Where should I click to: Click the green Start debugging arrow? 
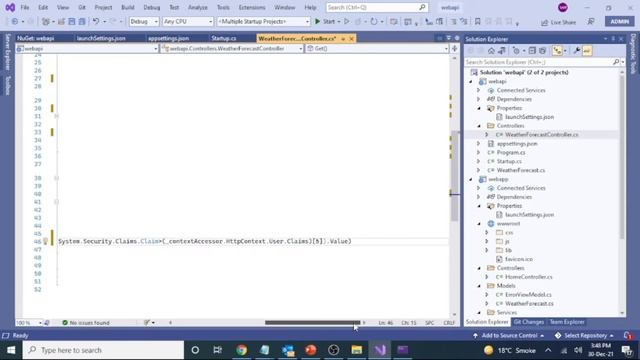(318, 22)
